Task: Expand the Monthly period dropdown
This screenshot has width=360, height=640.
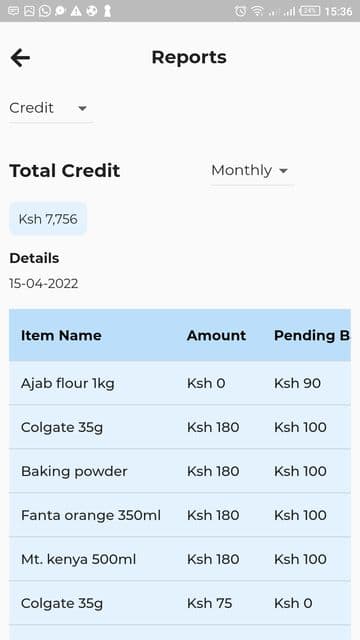Action: click(251, 171)
